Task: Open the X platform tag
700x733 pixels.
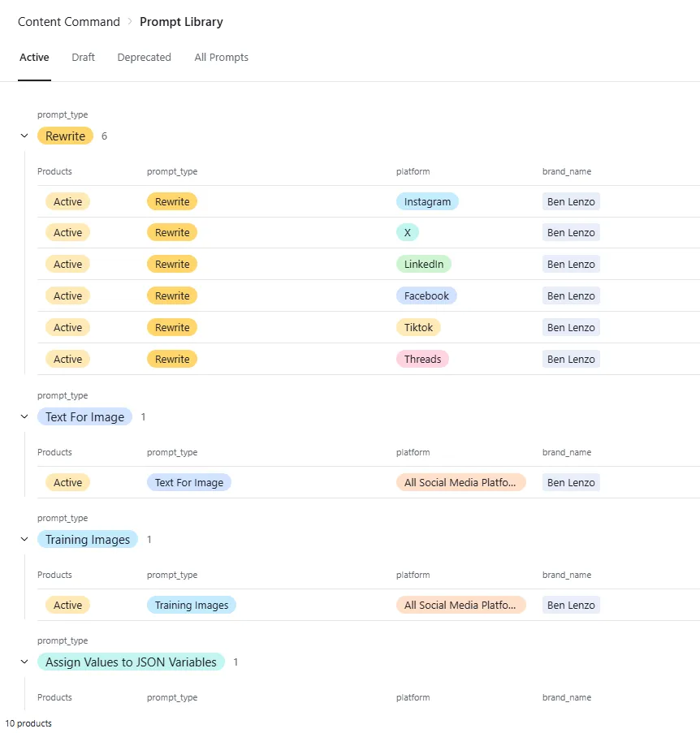Action: click(408, 232)
